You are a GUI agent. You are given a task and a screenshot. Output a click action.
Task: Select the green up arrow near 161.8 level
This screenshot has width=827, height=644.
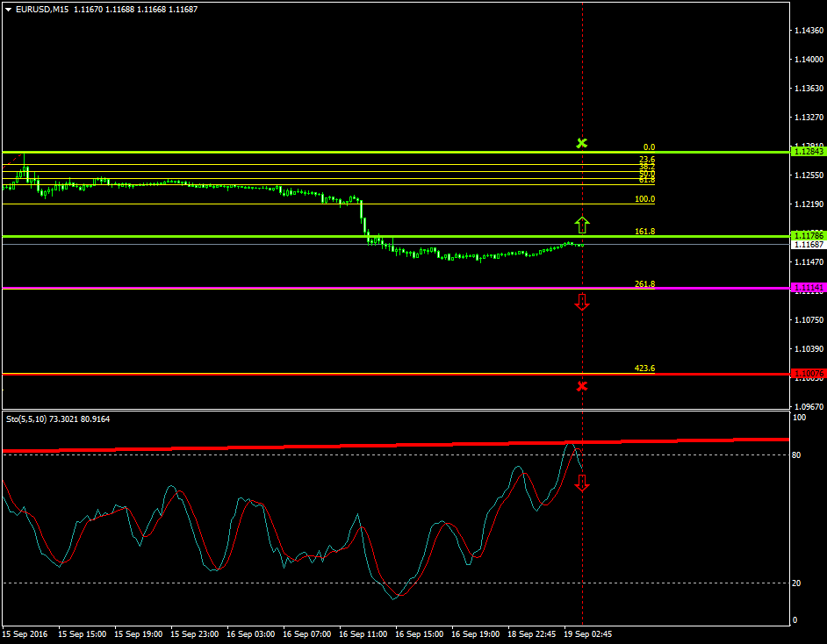582,225
